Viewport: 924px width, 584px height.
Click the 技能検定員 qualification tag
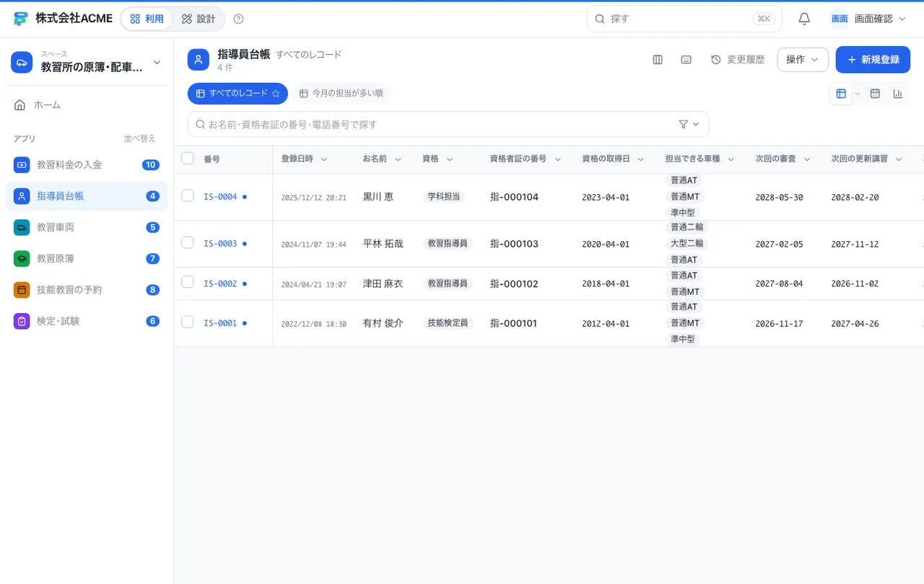[448, 323]
